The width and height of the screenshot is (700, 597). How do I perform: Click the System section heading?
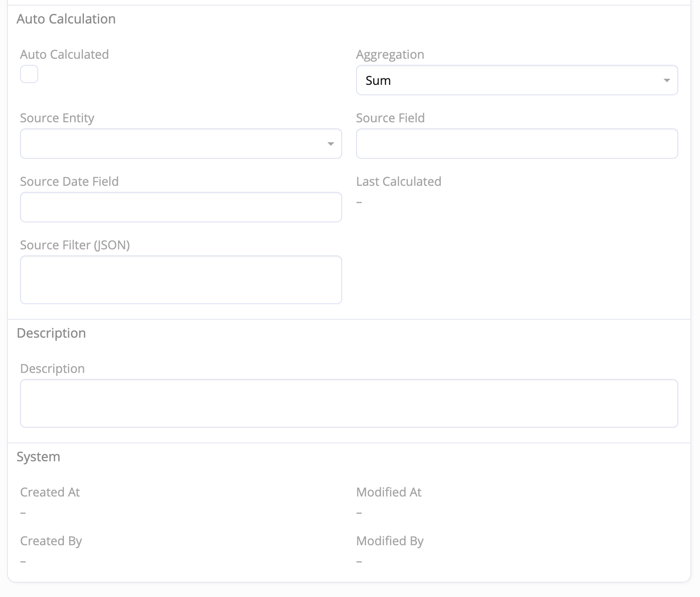coord(38,457)
